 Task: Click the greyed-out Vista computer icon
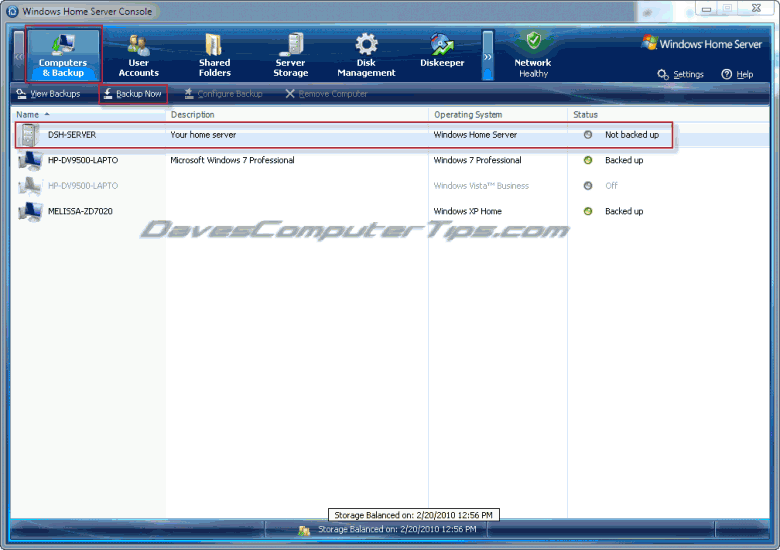click(x=30, y=186)
